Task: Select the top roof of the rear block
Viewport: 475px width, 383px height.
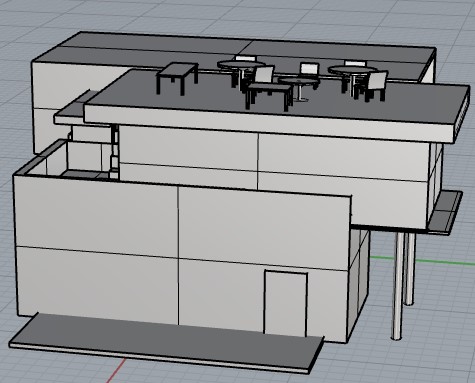Action: click(x=233, y=50)
